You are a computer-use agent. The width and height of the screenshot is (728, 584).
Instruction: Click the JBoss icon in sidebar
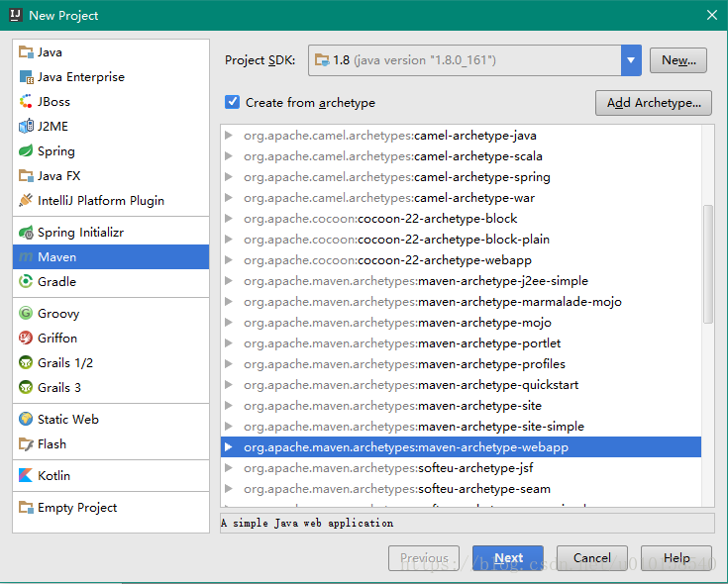(x=26, y=101)
